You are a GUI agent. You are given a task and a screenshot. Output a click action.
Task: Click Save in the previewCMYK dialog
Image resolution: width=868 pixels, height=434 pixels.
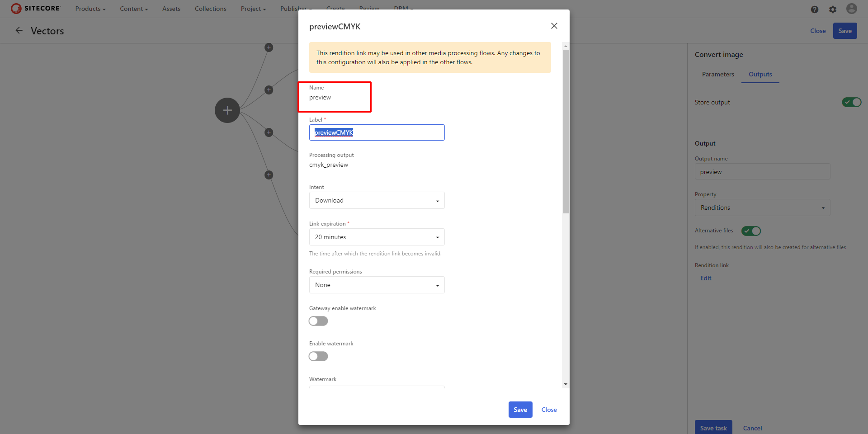click(x=520, y=410)
